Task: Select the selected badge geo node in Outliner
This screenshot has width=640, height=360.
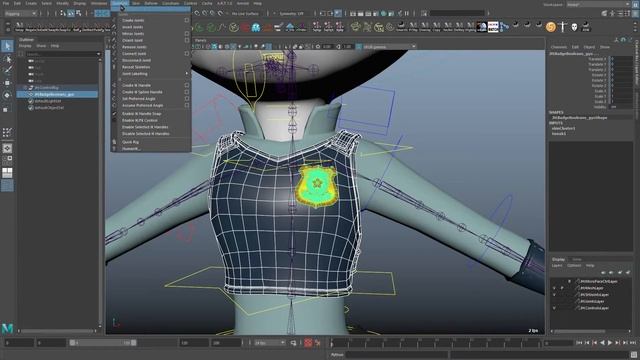Action: pos(57,94)
